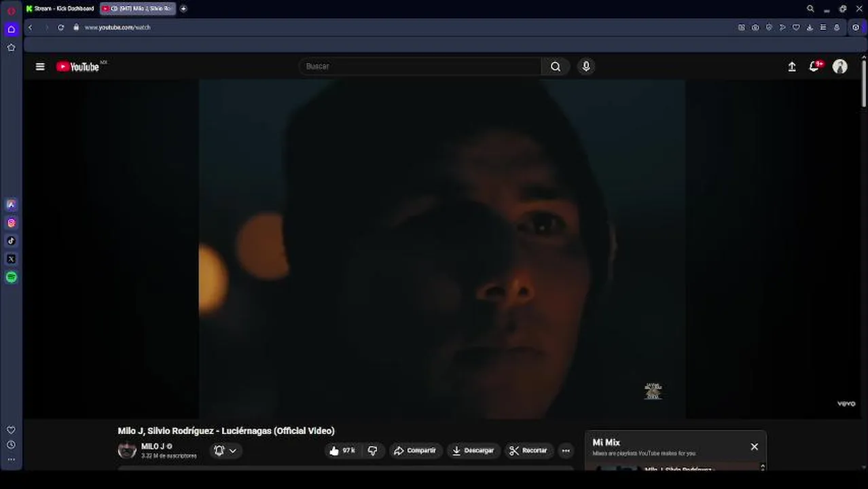Open the YouTube notifications bell
868x489 pixels.
pos(814,66)
